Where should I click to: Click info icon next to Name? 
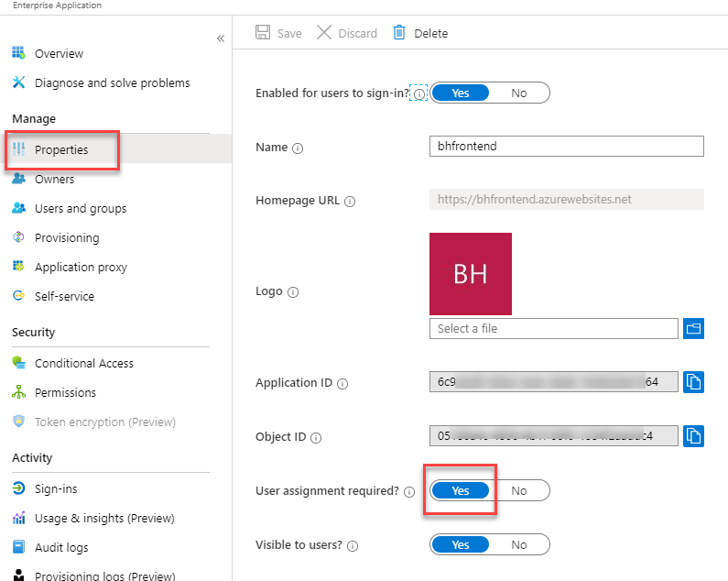pos(298,148)
